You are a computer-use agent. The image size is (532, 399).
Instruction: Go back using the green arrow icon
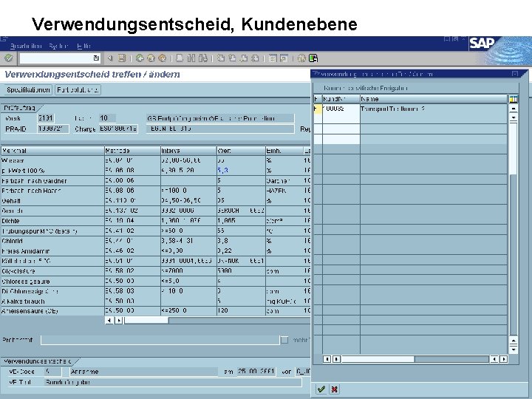[x=140, y=58]
